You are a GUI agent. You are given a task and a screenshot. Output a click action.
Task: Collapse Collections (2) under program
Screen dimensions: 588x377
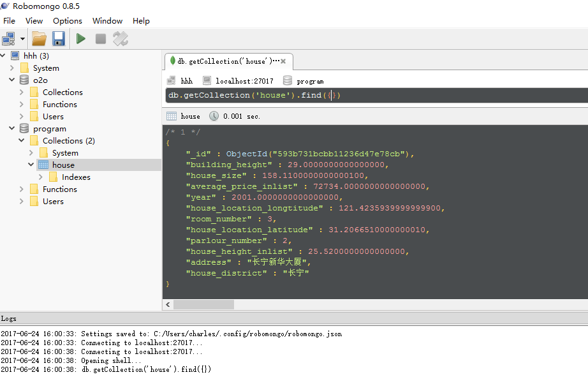coord(22,140)
